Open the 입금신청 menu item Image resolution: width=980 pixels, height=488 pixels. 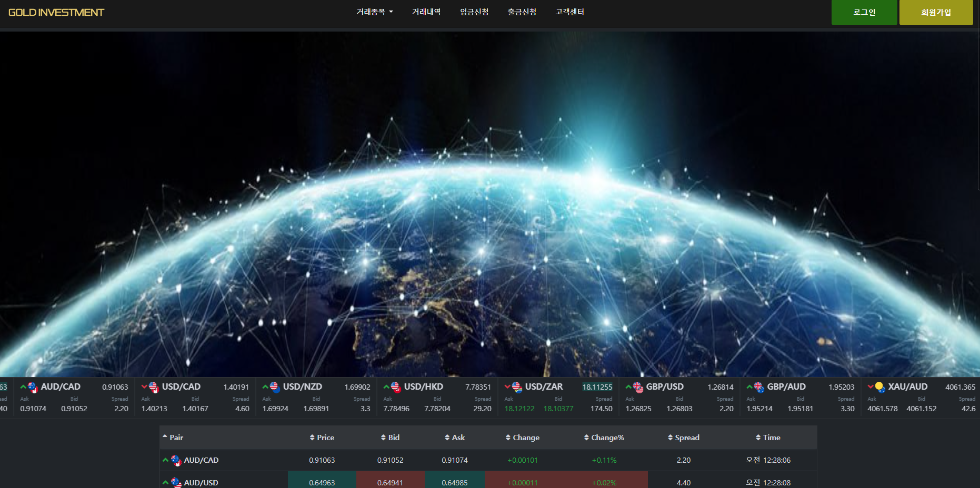pos(474,12)
